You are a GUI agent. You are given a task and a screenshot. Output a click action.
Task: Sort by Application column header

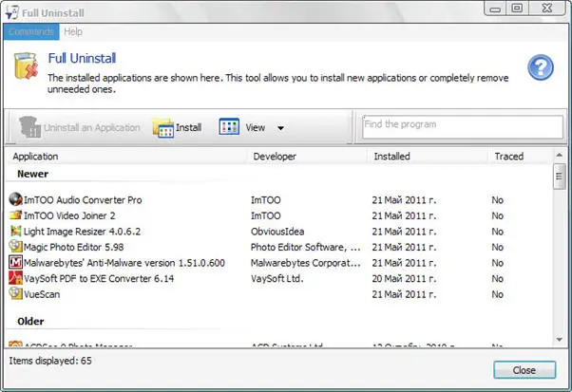point(35,157)
